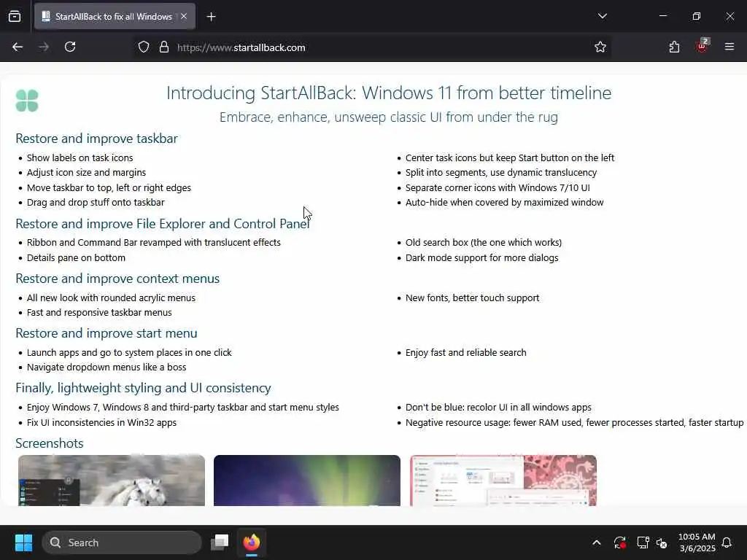Reload the current StartAllBack page
The height and width of the screenshot is (560, 747).
pos(70,47)
